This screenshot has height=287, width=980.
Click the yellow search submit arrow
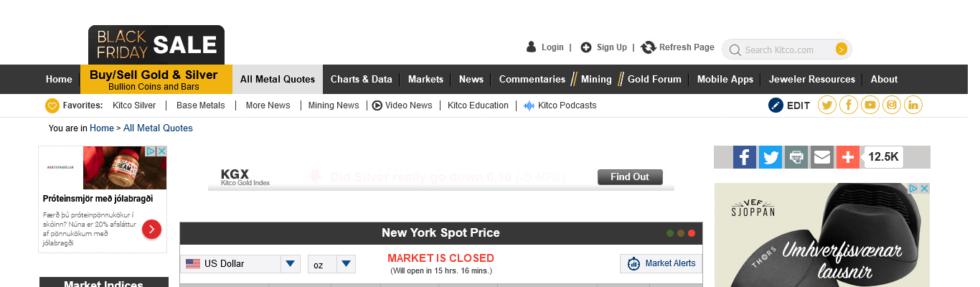tap(842, 50)
